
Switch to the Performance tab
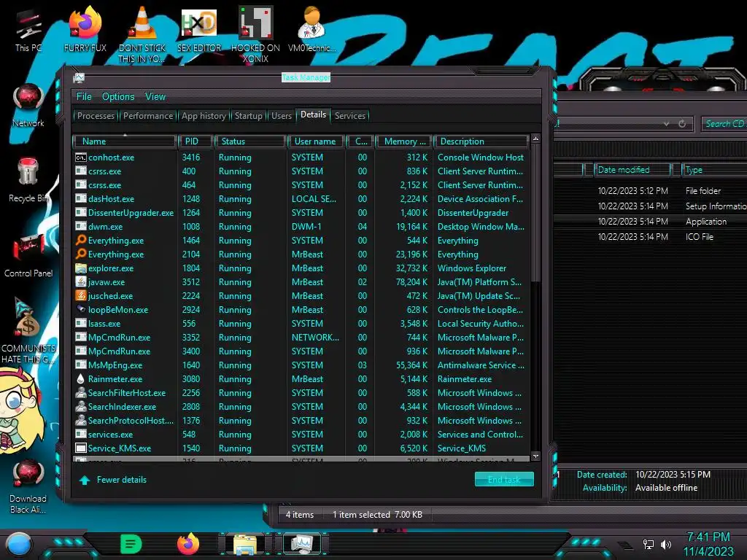click(x=147, y=116)
